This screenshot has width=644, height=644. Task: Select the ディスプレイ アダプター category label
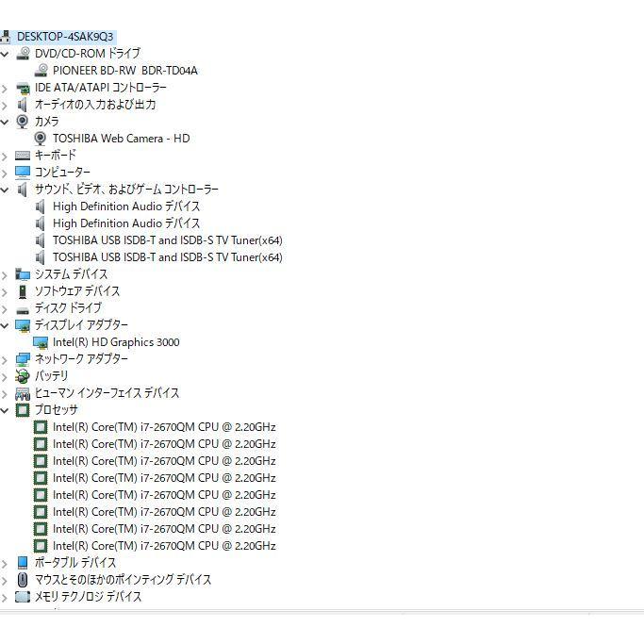click(81, 325)
